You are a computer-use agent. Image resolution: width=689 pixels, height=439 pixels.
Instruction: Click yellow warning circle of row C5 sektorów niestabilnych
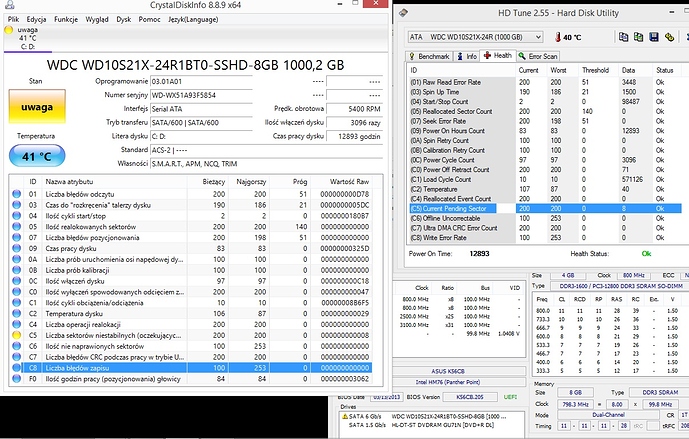17,335
